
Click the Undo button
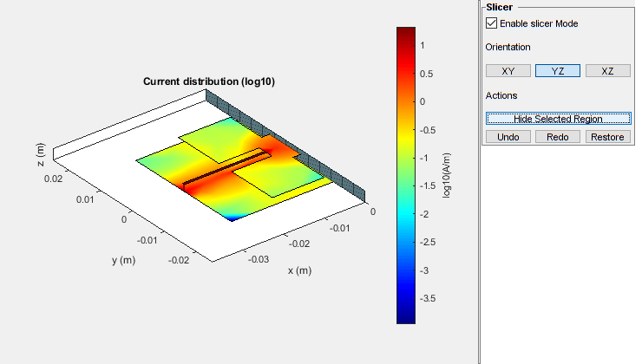point(508,137)
